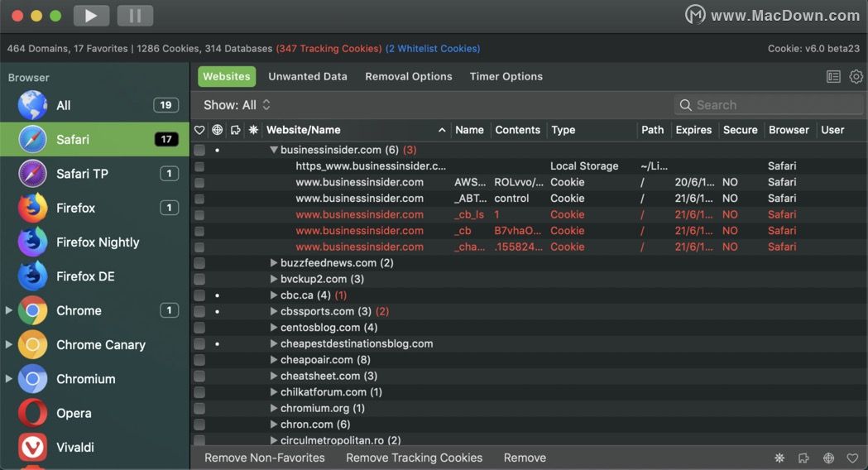This screenshot has width=868, height=470.
Task: Click the asterisk icon in bottom bar
Action: pyautogui.click(x=779, y=458)
